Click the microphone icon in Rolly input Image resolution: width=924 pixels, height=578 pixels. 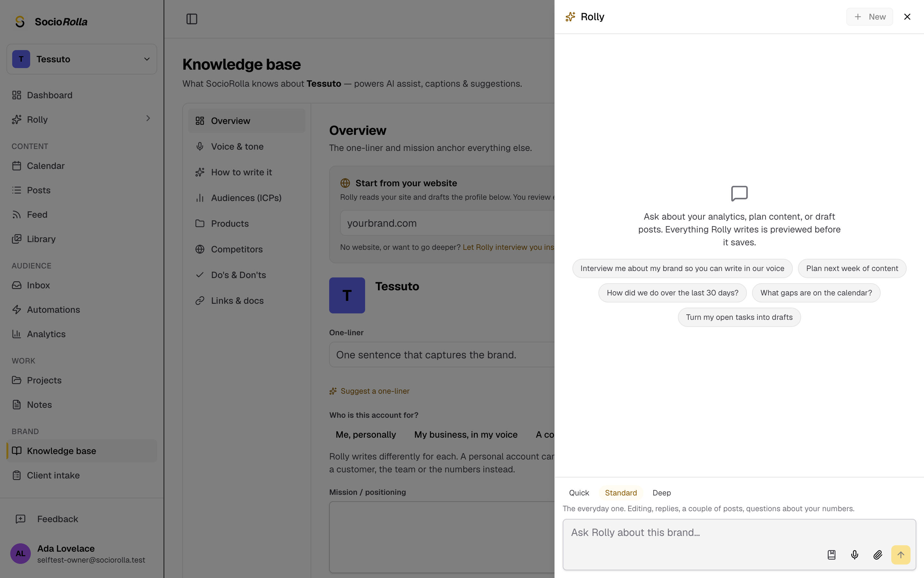(x=854, y=555)
